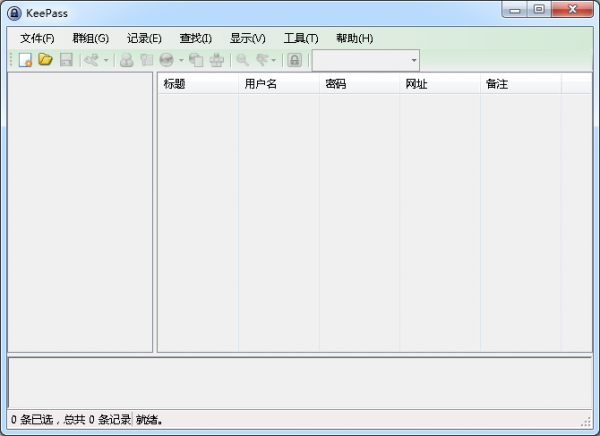Click the KeePass lock icon in title bar
Image resolution: width=600 pixels, height=436 pixels.
click(x=14, y=13)
